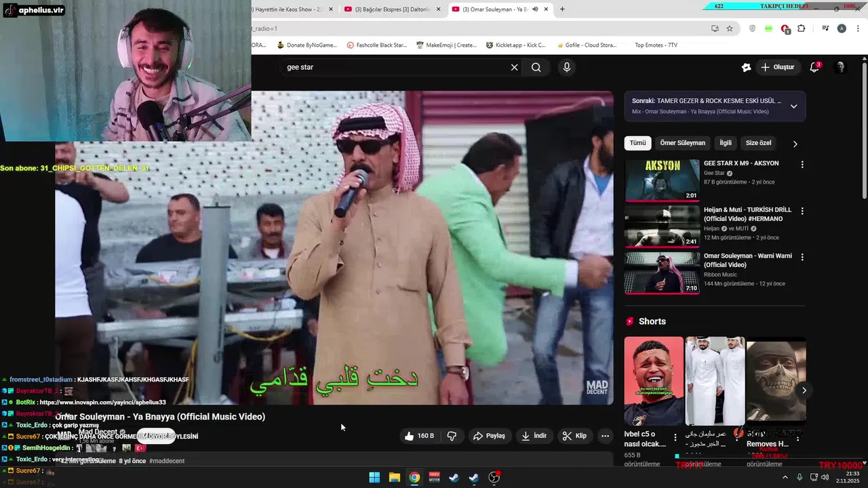Open the skull mask short thumbnail

coord(776,381)
